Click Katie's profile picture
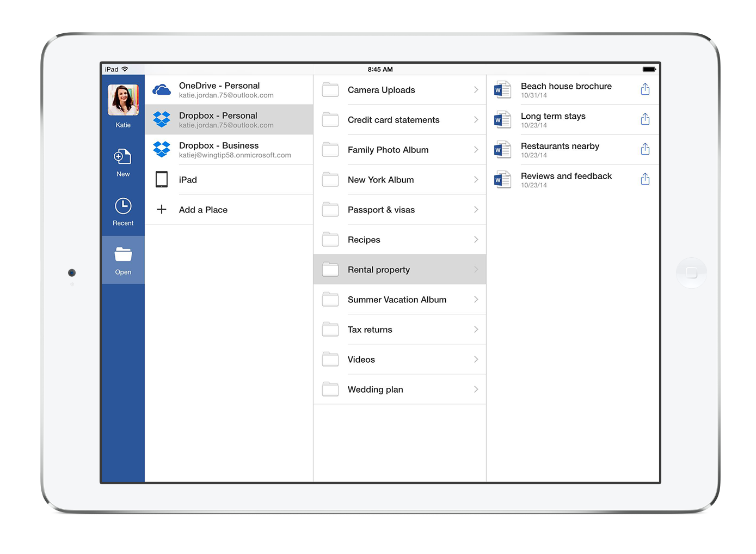This screenshot has height=554, width=756. click(122, 99)
